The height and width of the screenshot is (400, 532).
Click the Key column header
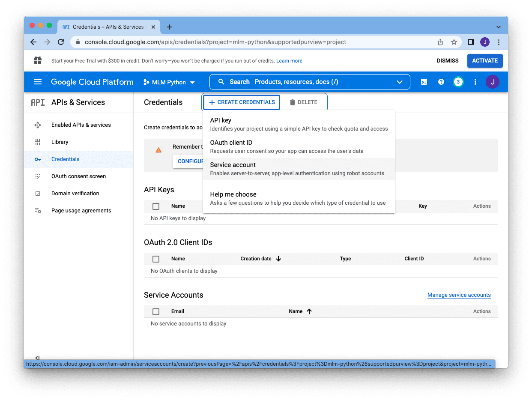(x=423, y=206)
